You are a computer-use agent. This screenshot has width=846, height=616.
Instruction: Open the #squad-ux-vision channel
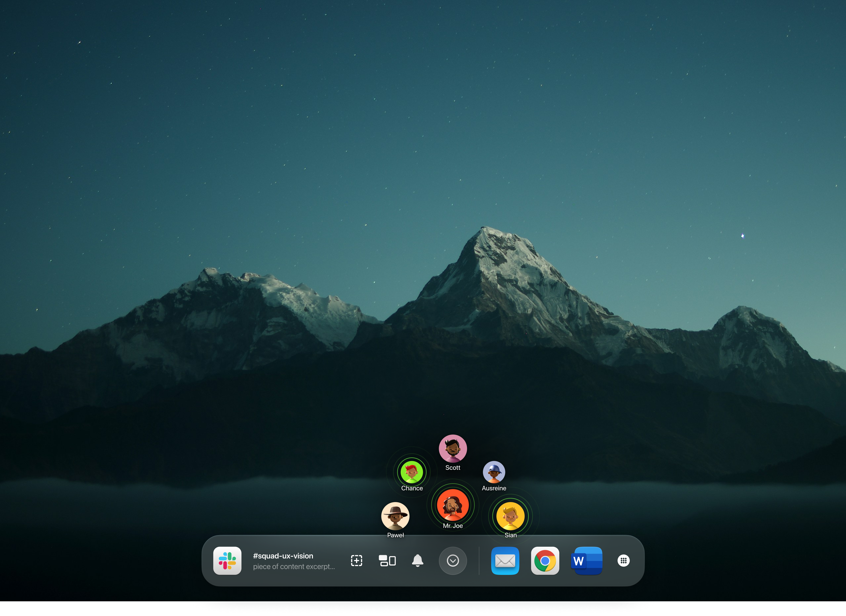pyautogui.click(x=283, y=556)
